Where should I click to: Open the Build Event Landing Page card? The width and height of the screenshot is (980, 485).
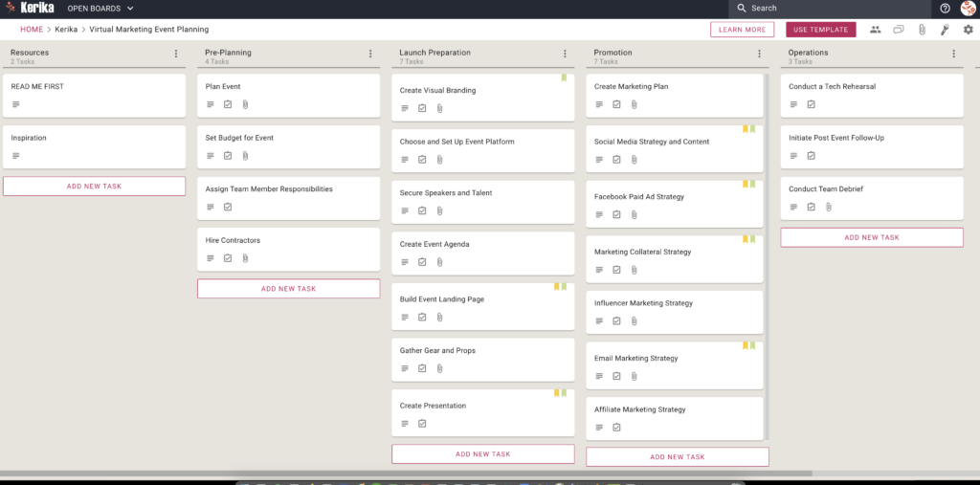pyautogui.click(x=483, y=306)
